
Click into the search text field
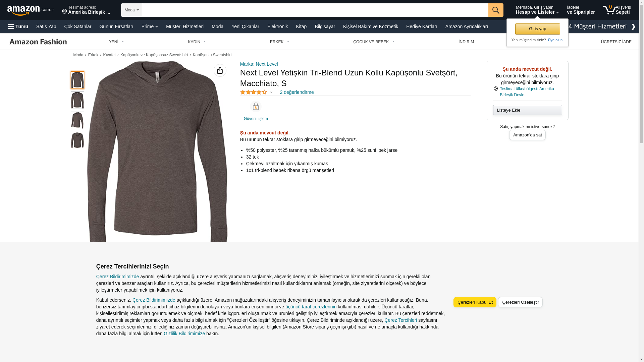(x=315, y=10)
